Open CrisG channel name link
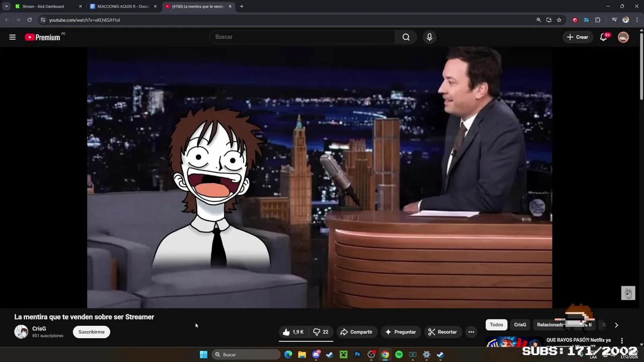Viewport: 644px width, 362px height. pyautogui.click(x=39, y=329)
